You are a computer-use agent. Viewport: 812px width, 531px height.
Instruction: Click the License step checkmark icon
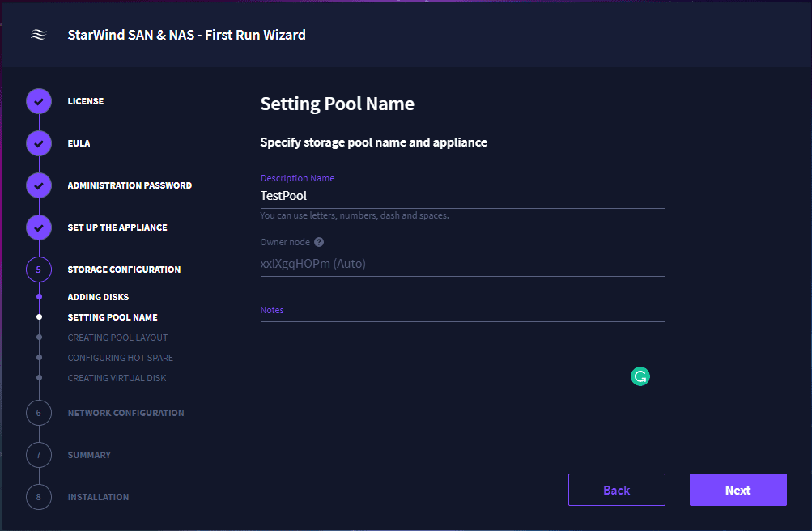click(x=39, y=101)
